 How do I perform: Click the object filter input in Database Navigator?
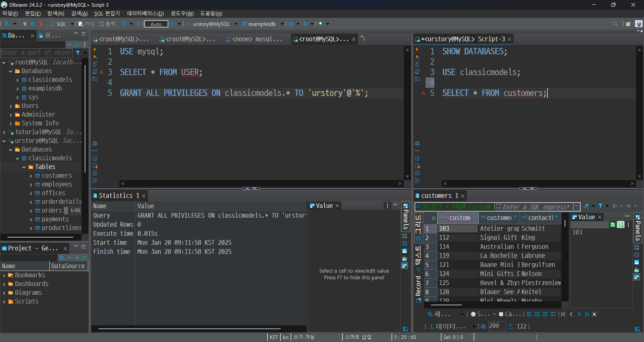point(36,53)
